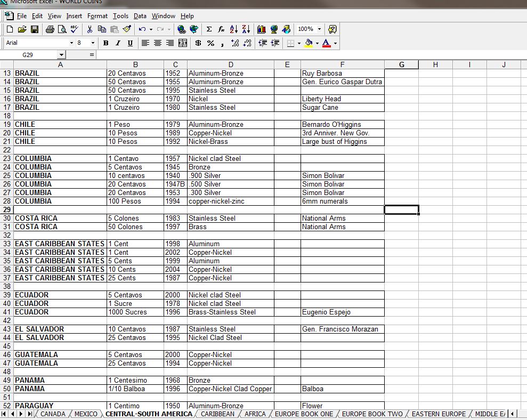Open the Edit menu
Image resolution: width=527 pixels, height=420 pixels.
37,16
